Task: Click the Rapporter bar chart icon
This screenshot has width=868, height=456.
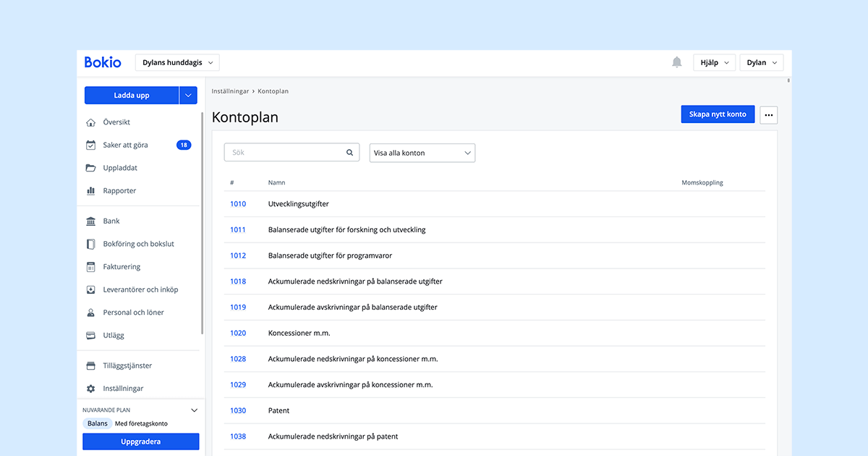Action: pyautogui.click(x=90, y=191)
